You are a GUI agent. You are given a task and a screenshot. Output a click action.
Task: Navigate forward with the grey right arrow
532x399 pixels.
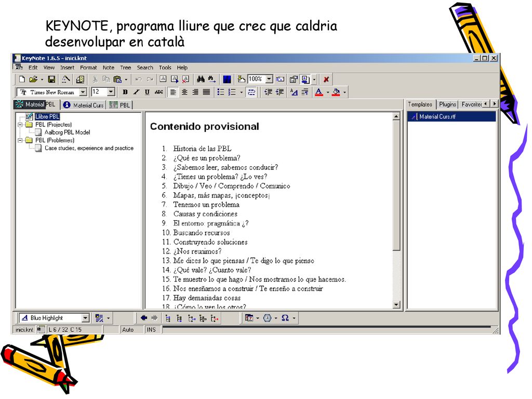(x=154, y=318)
